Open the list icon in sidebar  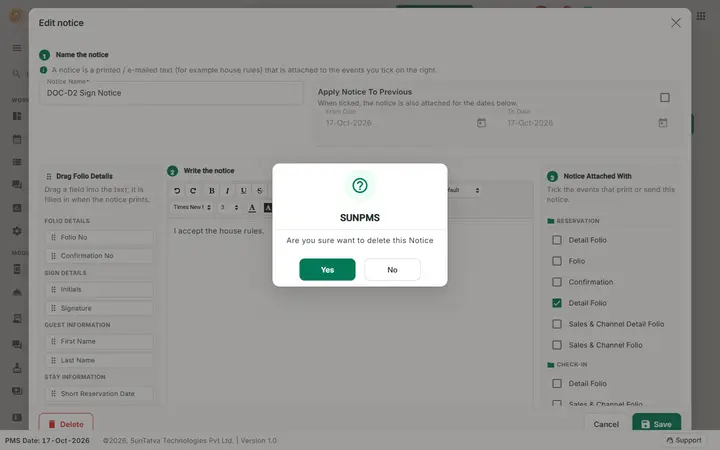(x=17, y=162)
